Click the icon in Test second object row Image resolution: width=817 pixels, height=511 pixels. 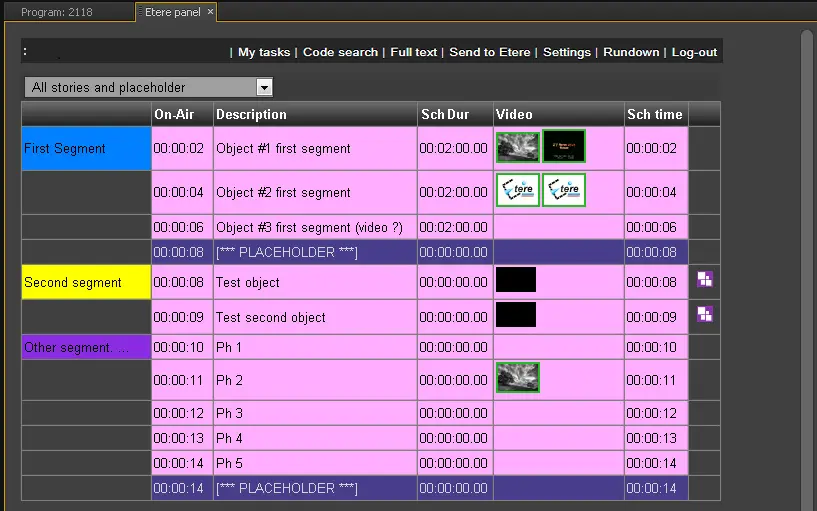coord(705,314)
